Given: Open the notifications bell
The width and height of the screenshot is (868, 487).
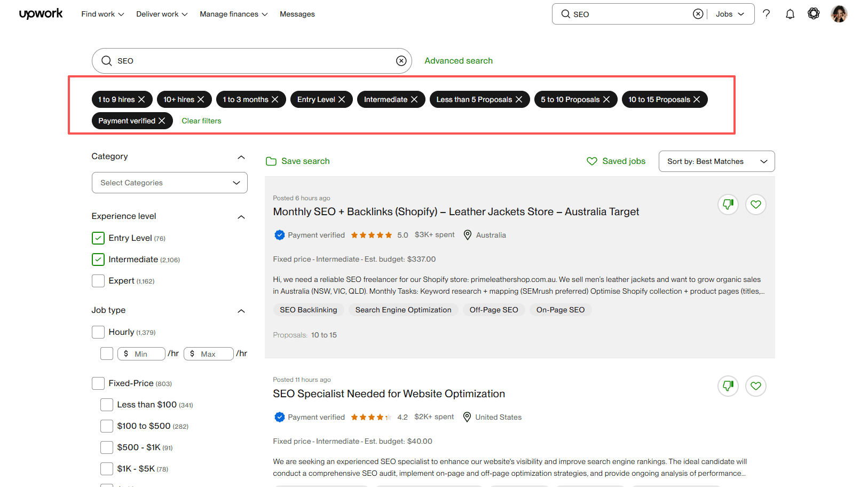Looking at the screenshot, I should 790,14.
